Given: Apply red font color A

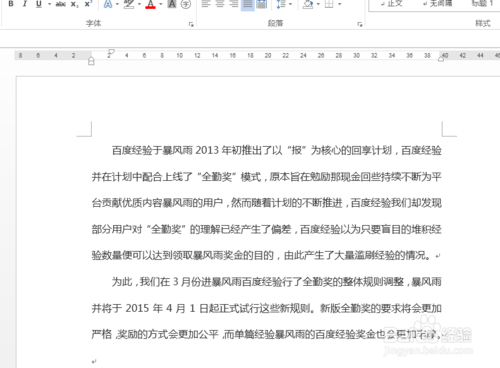Looking at the screenshot, I should pyautogui.click(x=150, y=4).
